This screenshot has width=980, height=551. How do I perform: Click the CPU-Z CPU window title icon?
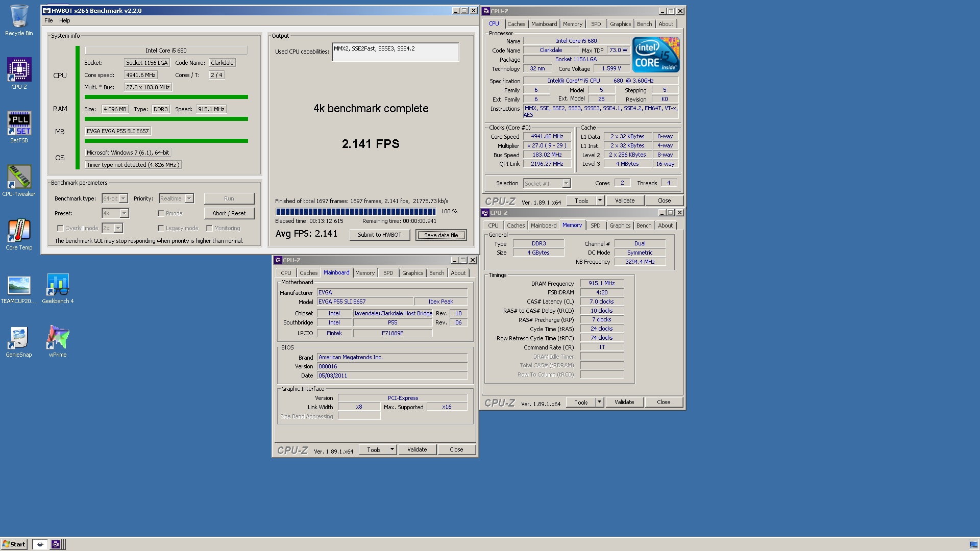[486, 11]
